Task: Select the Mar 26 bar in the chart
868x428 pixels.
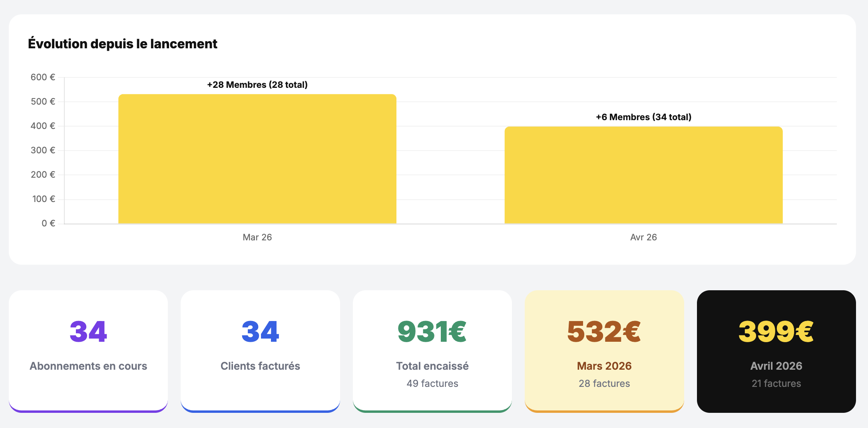Action: (257, 160)
